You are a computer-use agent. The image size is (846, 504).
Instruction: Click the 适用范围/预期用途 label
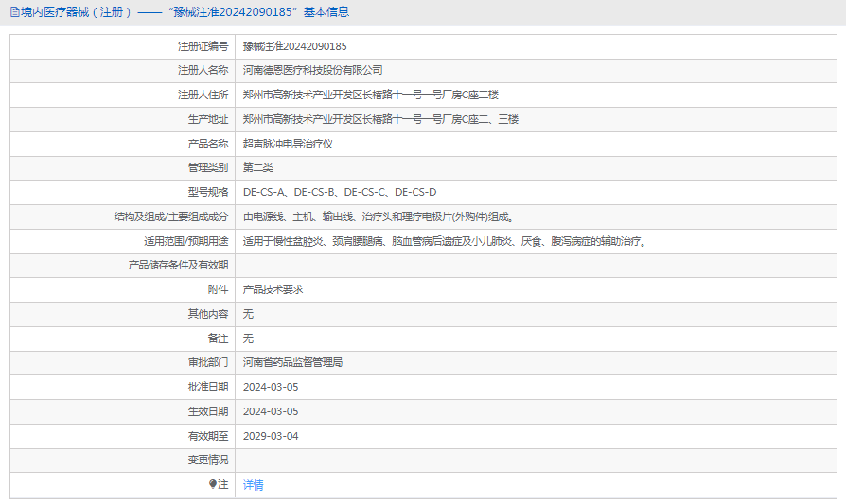[185, 241]
